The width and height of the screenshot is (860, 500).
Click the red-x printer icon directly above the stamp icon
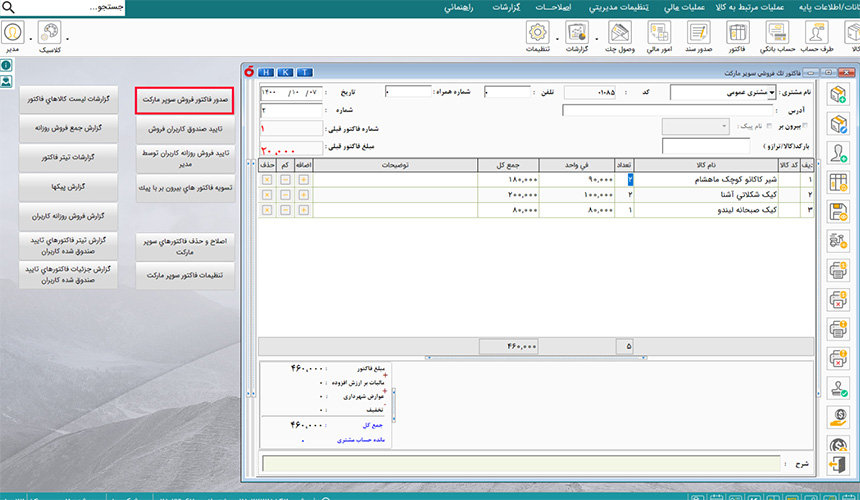point(838,358)
